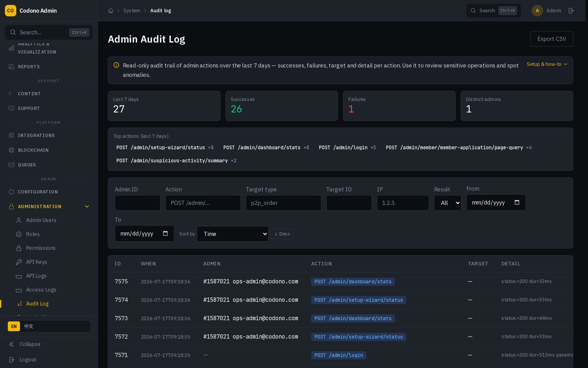Click the CO Codono logo badge
588x368 pixels.
10,11
